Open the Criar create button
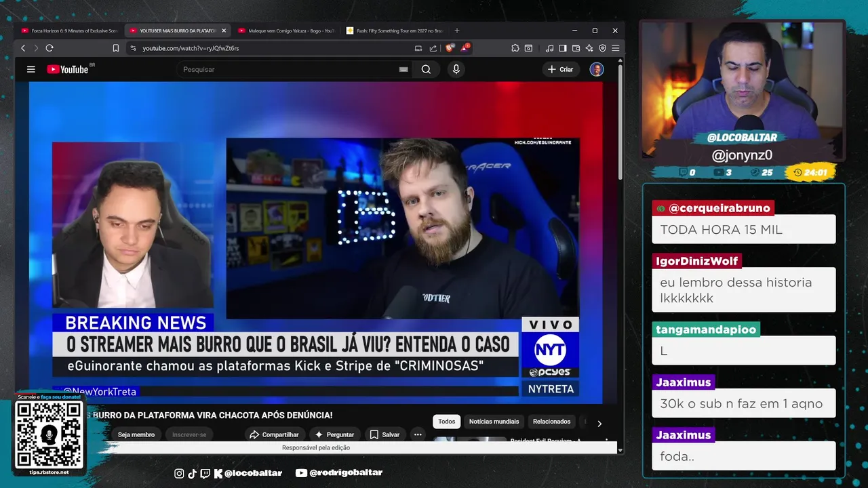868x488 pixels. coord(561,69)
